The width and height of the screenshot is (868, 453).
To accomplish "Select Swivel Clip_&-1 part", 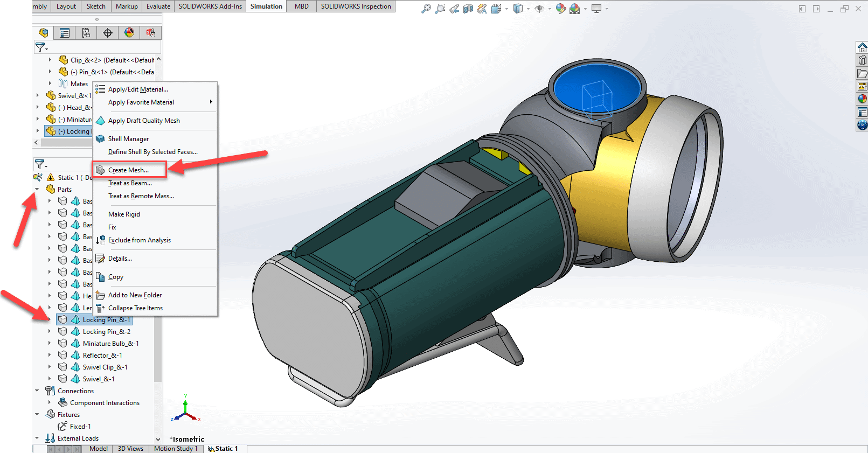I will point(105,367).
